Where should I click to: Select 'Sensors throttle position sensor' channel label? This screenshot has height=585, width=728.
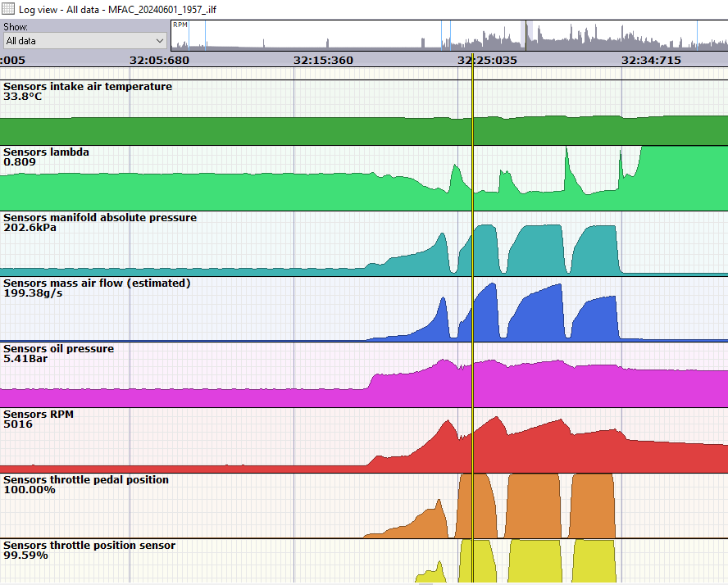click(89, 545)
